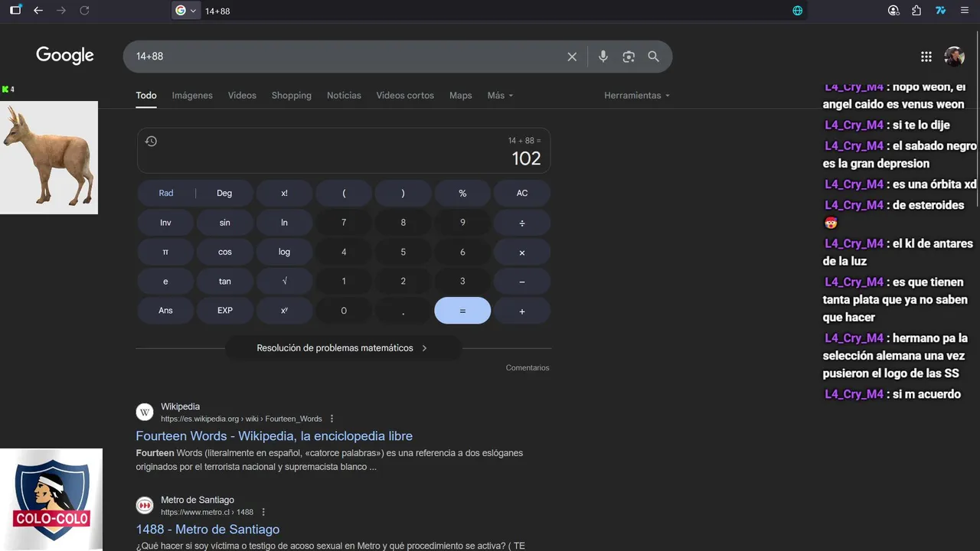Expand the Más dropdown
This screenshot has height=551, width=980.
[500, 96]
